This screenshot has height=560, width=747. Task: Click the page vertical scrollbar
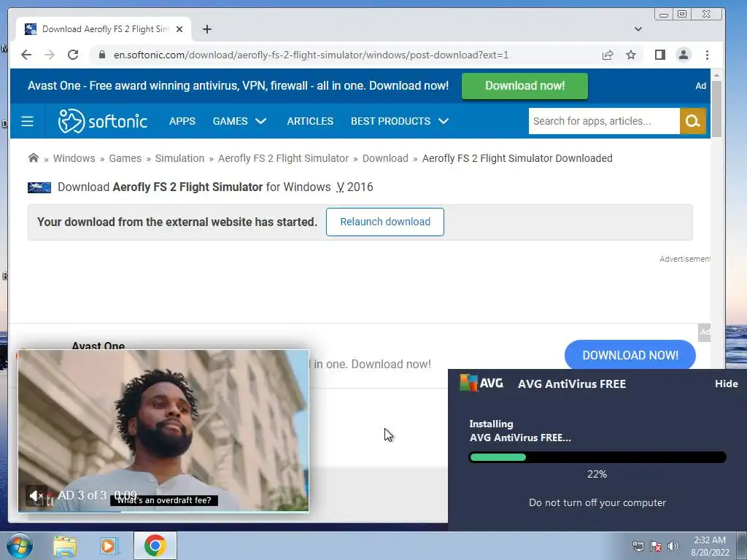[x=716, y=109]
